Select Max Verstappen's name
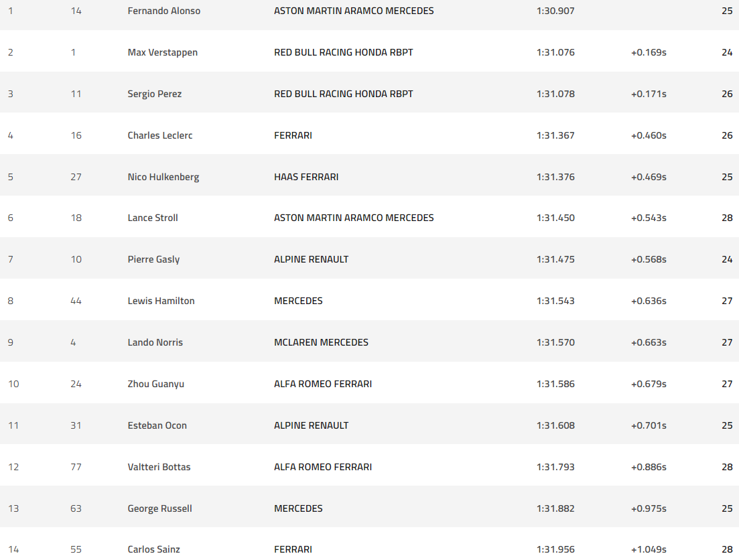The height and width of the screenshot is (560, 739). (163, 52)
